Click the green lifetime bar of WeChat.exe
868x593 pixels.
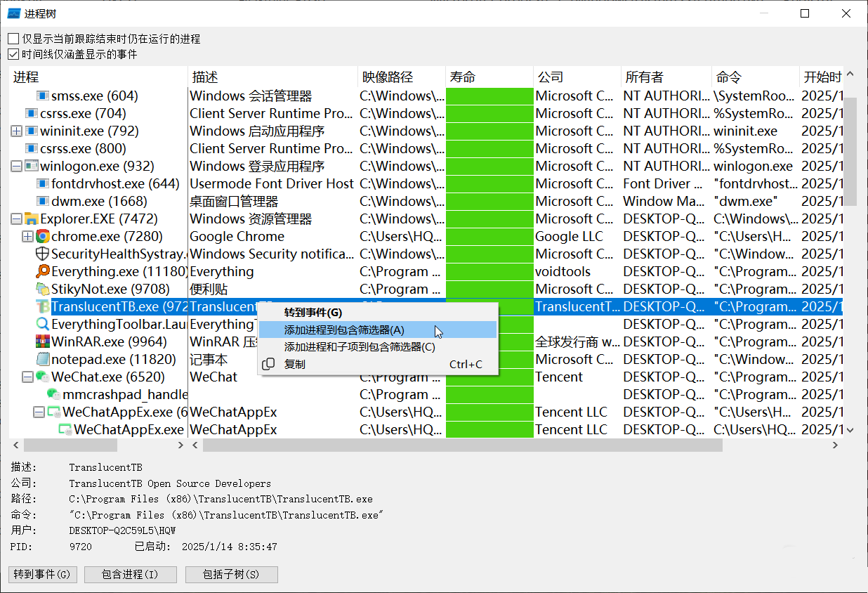[489, 377]
